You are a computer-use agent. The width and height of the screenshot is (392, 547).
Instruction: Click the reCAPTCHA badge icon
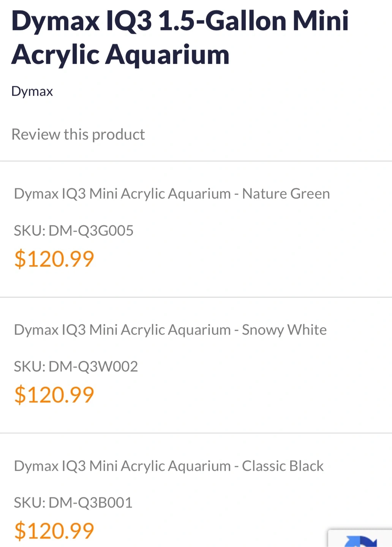pos(360,540)
